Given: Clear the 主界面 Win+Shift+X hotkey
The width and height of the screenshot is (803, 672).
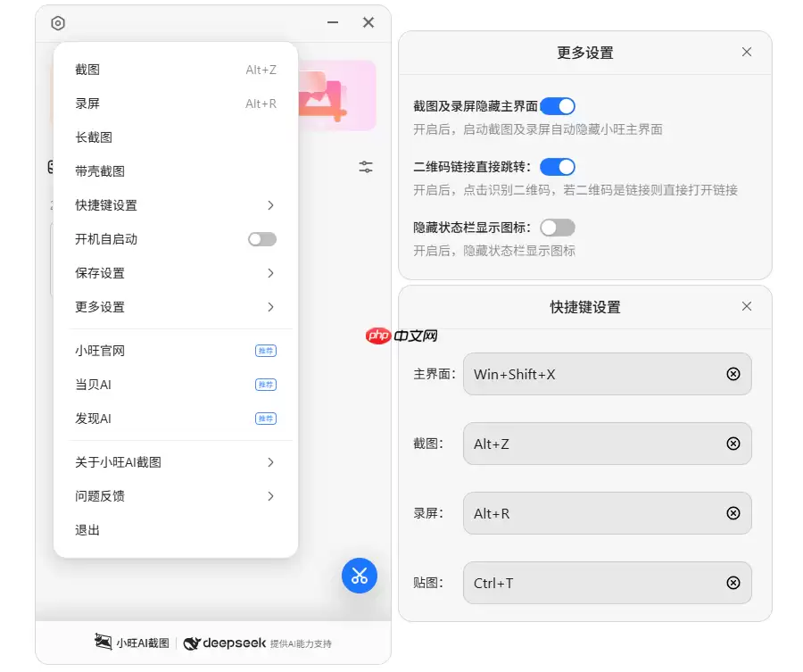Looking at the screenshot, I should (733, 374).
